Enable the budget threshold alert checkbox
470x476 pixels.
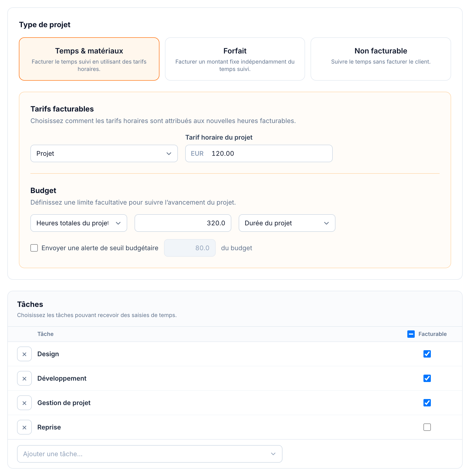34,248
